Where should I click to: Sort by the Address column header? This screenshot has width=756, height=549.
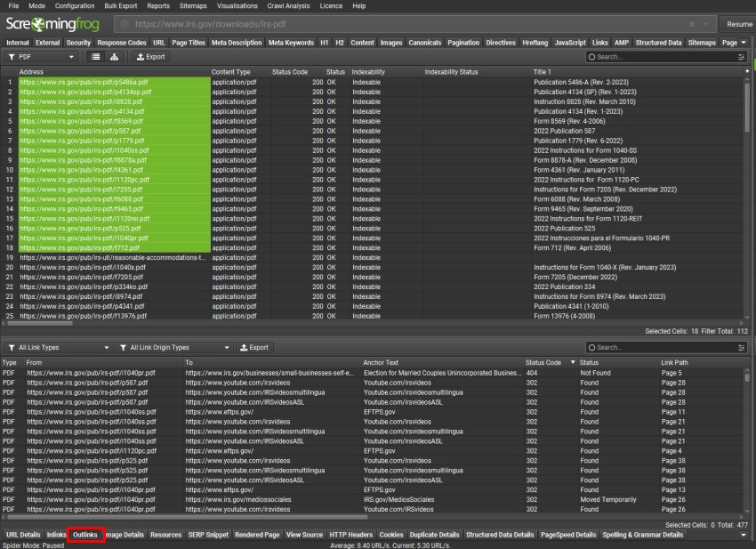(x=114, y=72)
